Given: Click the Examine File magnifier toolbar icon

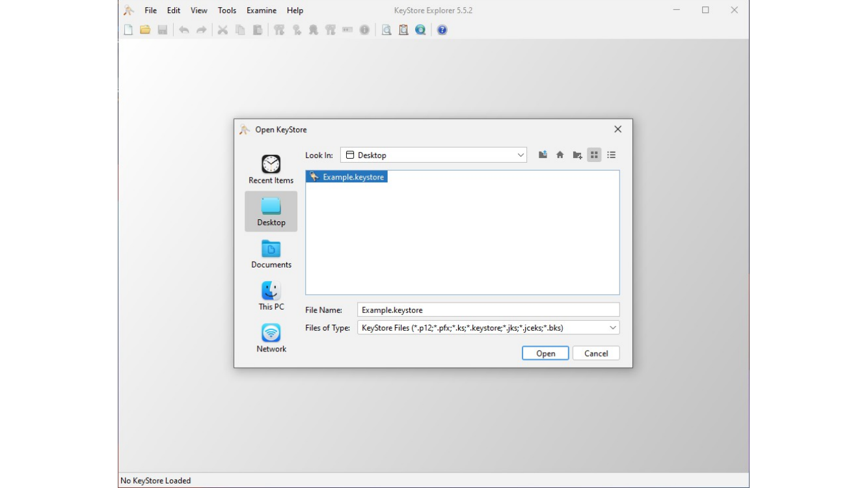Looking at the screenshot, I should (387, 30).
